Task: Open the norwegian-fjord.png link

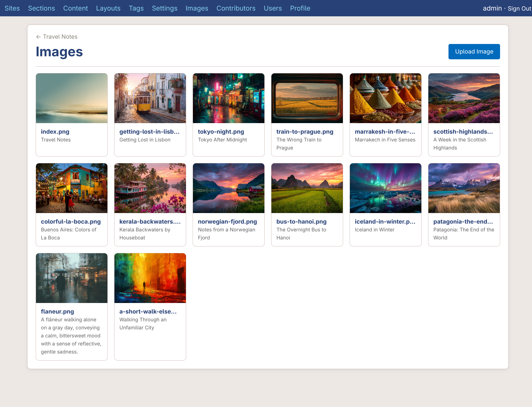Action: 227,221
